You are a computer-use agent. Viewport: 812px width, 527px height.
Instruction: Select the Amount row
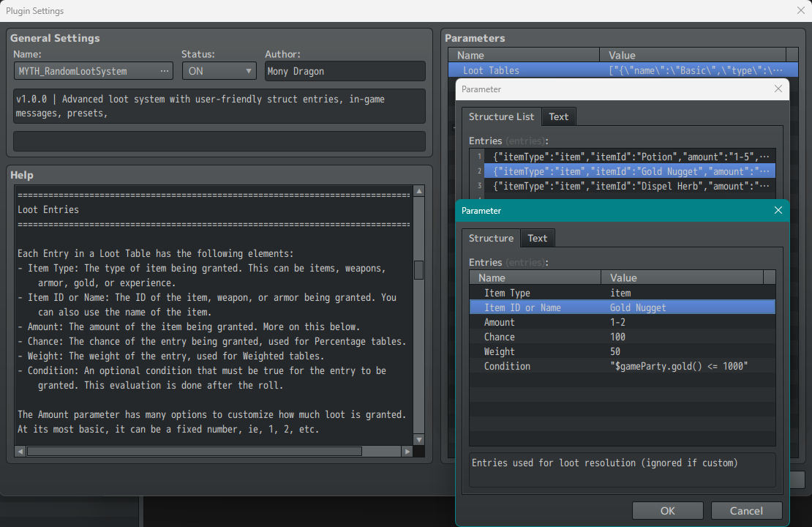pos(623,322)
